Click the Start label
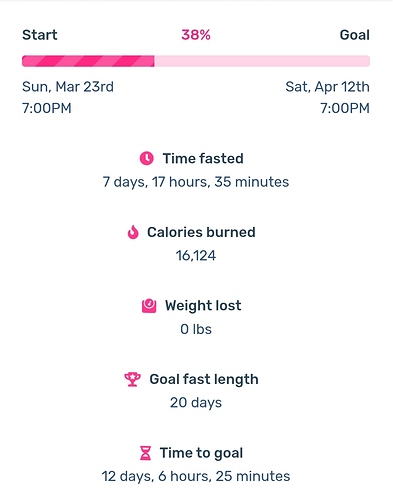 pos(40,35)
